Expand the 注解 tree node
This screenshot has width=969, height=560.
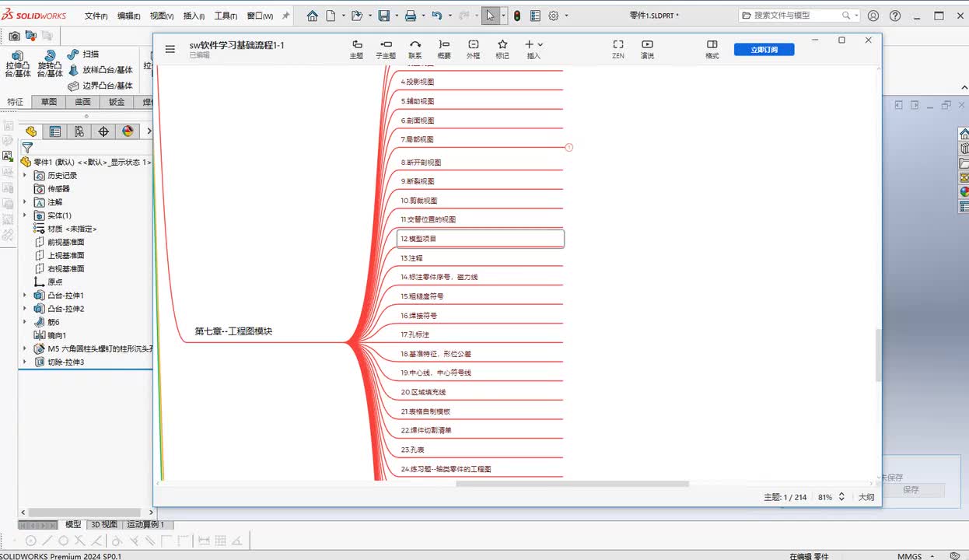[25, 202]
